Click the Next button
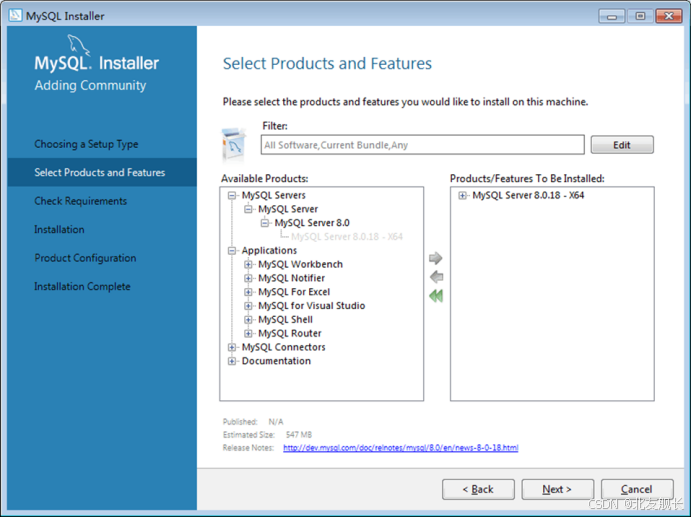The image size is (692, 518). pyautogui.click(x=557, y=489)
